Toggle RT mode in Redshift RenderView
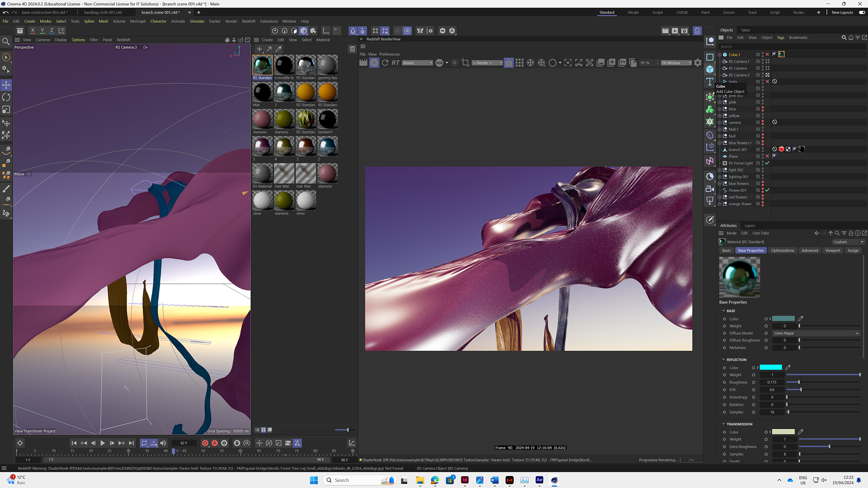The image size is (868, 488). [396, 63]
